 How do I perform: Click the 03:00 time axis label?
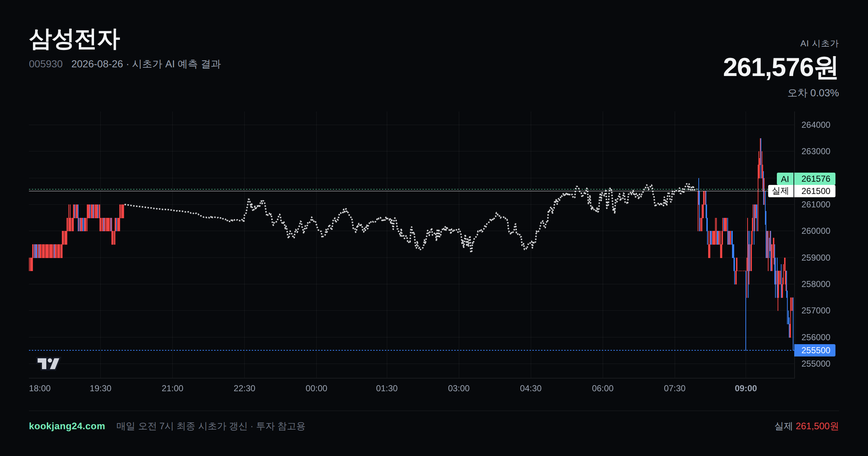[459, 388]
